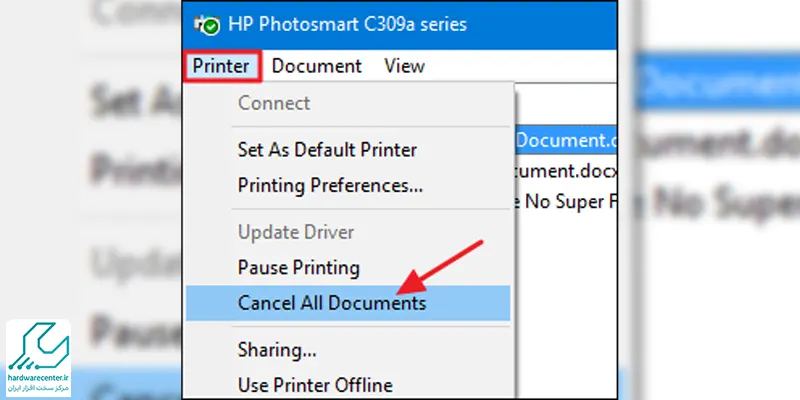Select the highlighted Document row in the queue
This screenshot has height=400, width=800.
tap(565, 140)
